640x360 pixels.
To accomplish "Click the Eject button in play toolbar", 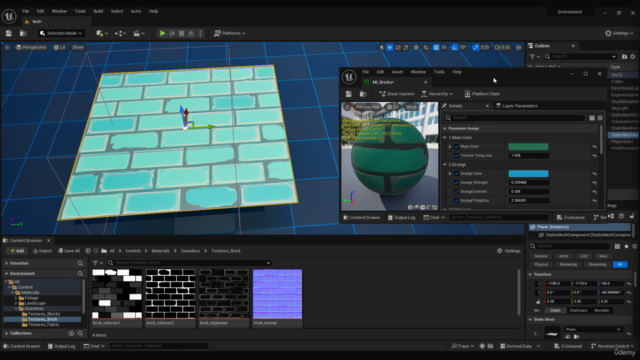I will [191, 33].
